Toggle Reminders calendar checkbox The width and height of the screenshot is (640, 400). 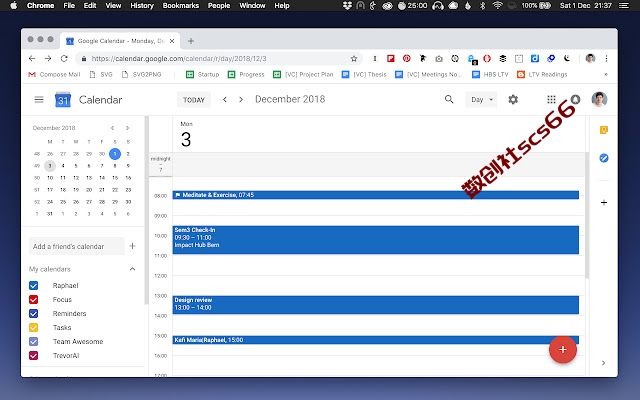(33, 313)
